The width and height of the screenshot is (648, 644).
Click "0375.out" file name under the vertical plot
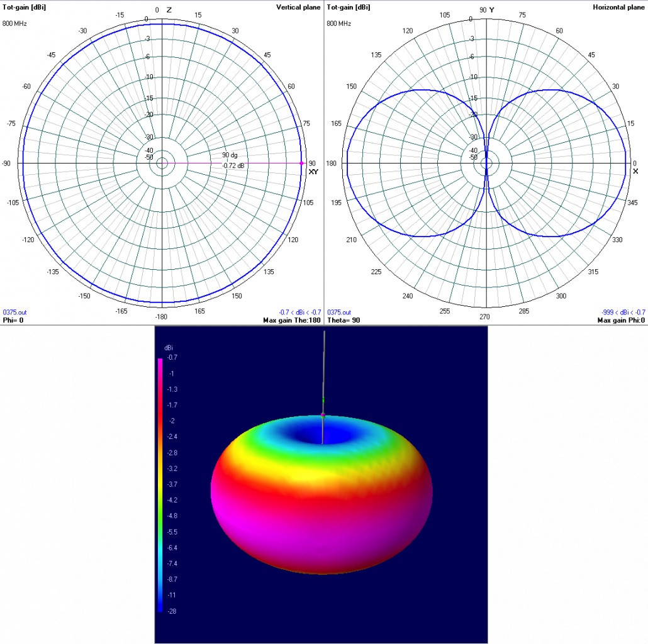13,312
